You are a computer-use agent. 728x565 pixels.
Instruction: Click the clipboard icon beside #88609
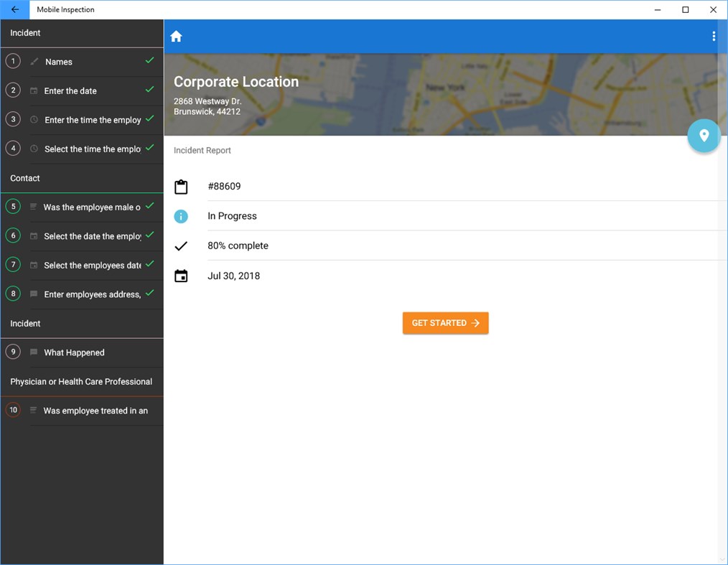(182, 186)
